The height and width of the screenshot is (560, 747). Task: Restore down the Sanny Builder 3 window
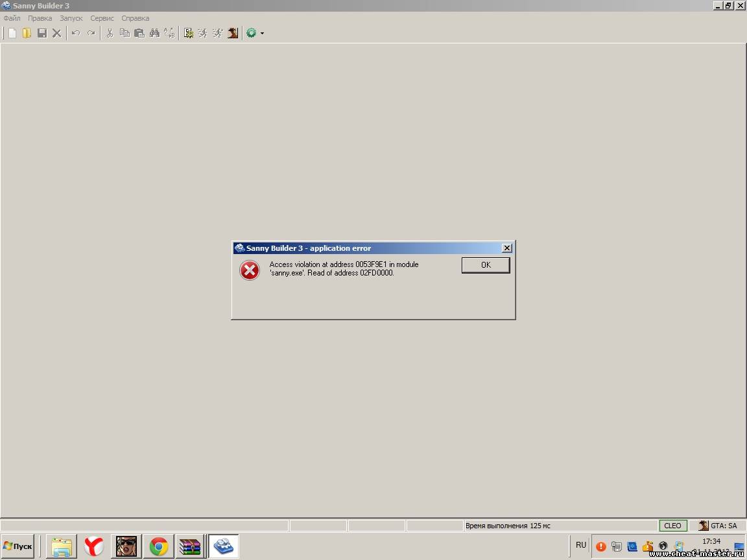(x=728, y=6)
